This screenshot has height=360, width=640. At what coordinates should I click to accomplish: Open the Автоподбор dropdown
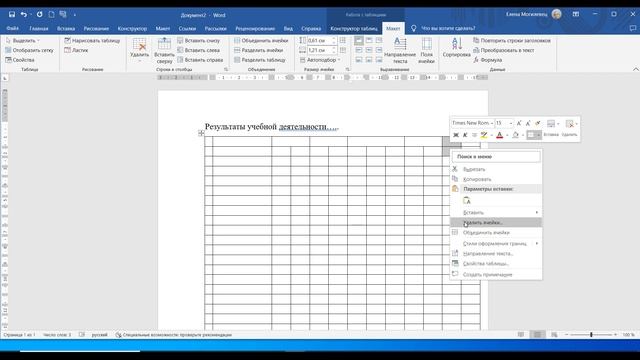(x=320, y=60)
